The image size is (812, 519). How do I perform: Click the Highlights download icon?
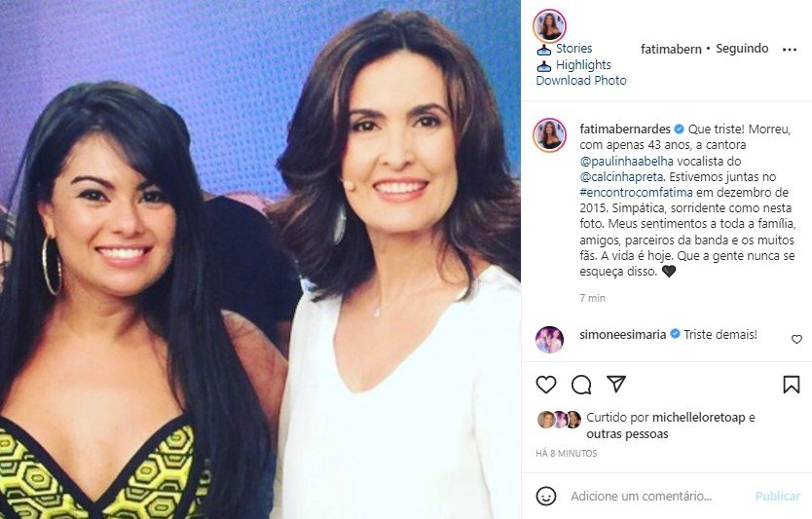coord(543,66)
